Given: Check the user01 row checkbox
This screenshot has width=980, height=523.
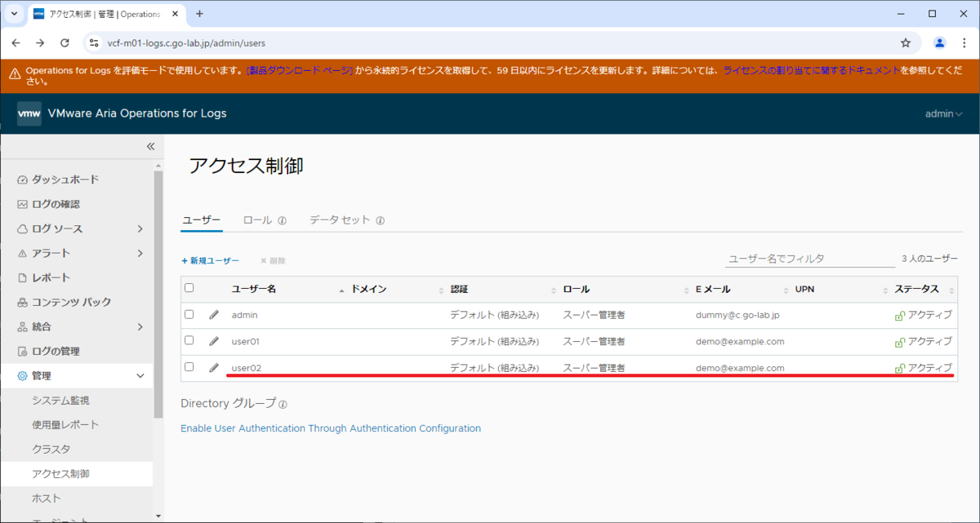Looking at the screenshot, I should [x=189, y=340].
